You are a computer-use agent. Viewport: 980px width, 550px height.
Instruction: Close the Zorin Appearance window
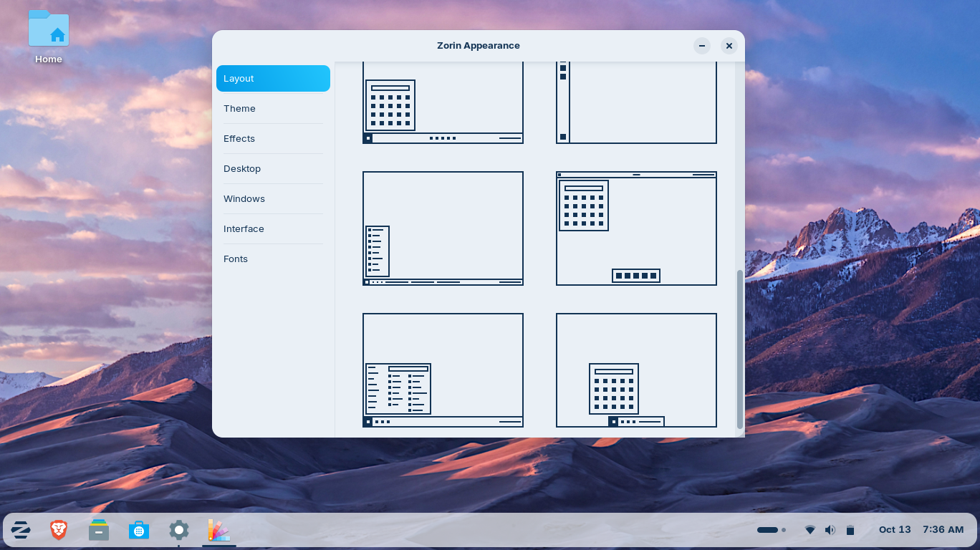pos(729,46)
